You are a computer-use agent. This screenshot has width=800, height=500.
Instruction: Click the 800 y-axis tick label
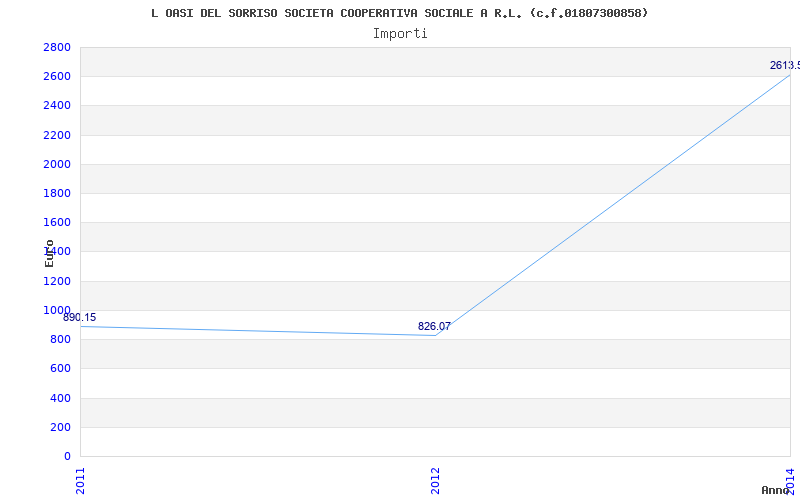[x=61, y=339]
